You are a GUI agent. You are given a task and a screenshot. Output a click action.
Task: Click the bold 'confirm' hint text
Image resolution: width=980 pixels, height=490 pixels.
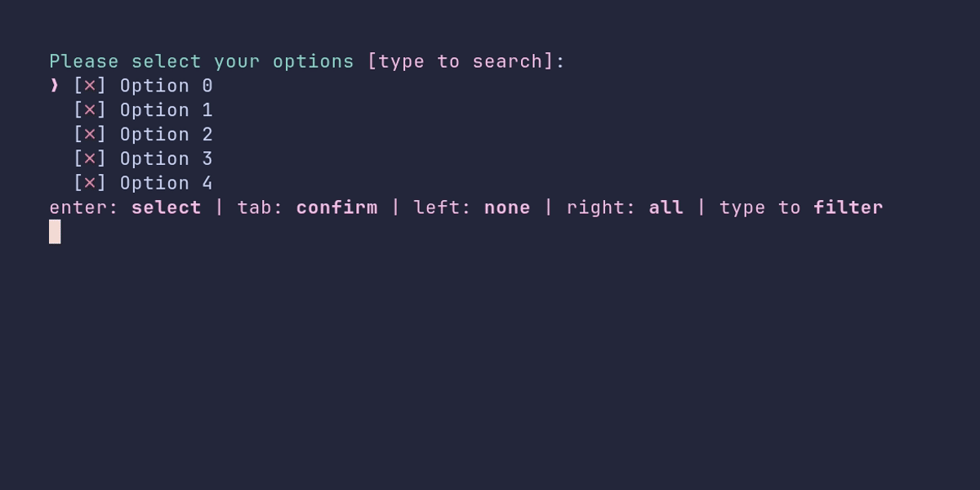click(337, 207)
